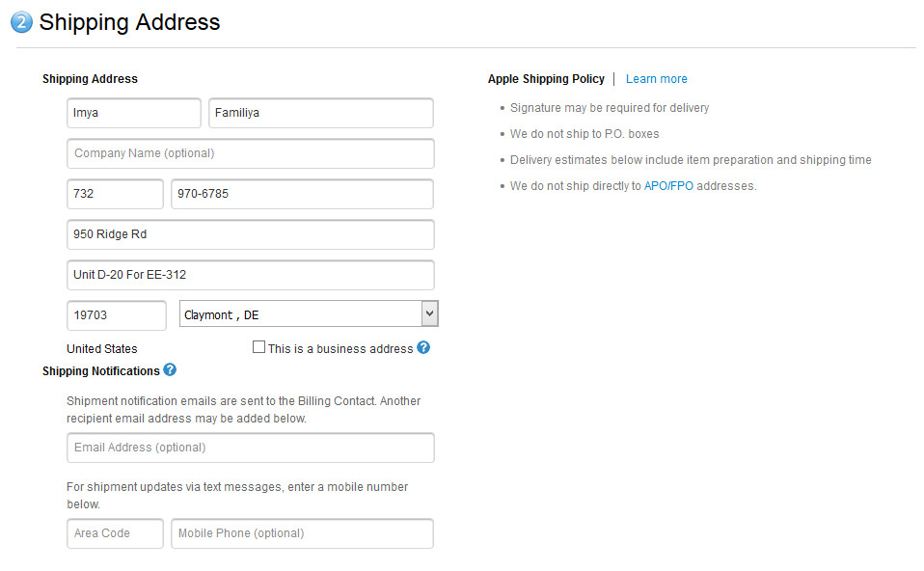Focus the Company Name optional field
This screenshot has width=924, height=571.
(250, 153)
